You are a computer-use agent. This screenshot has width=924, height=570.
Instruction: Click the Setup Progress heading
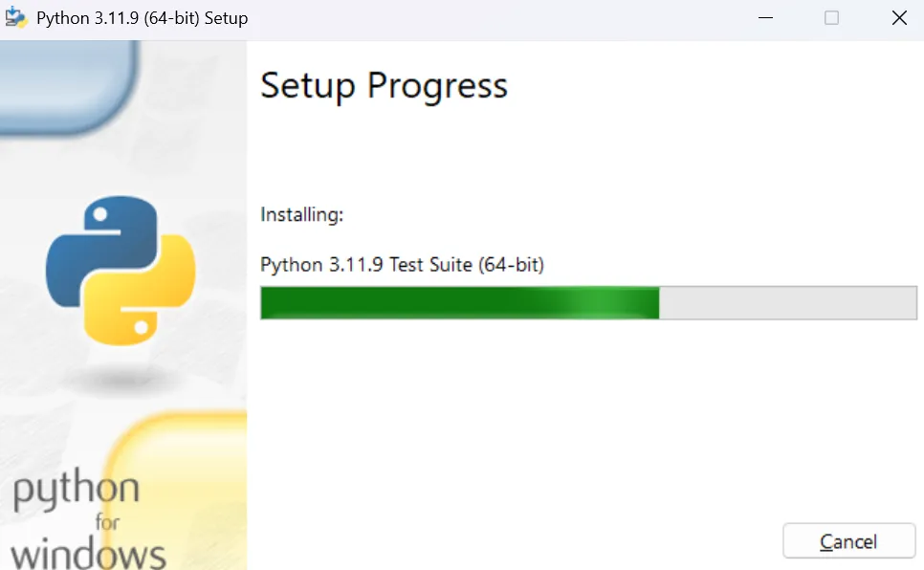pyautogui.click(x=385, y=86)
